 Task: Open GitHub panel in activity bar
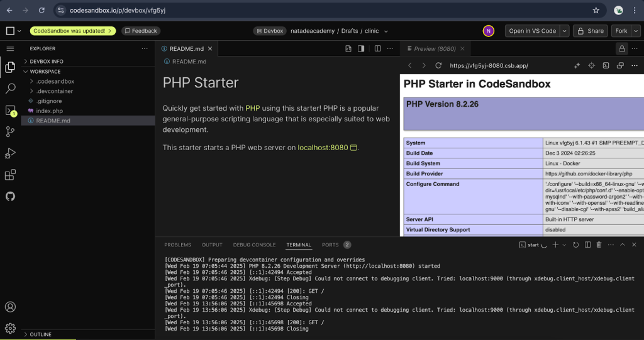(x=10, y=196)
